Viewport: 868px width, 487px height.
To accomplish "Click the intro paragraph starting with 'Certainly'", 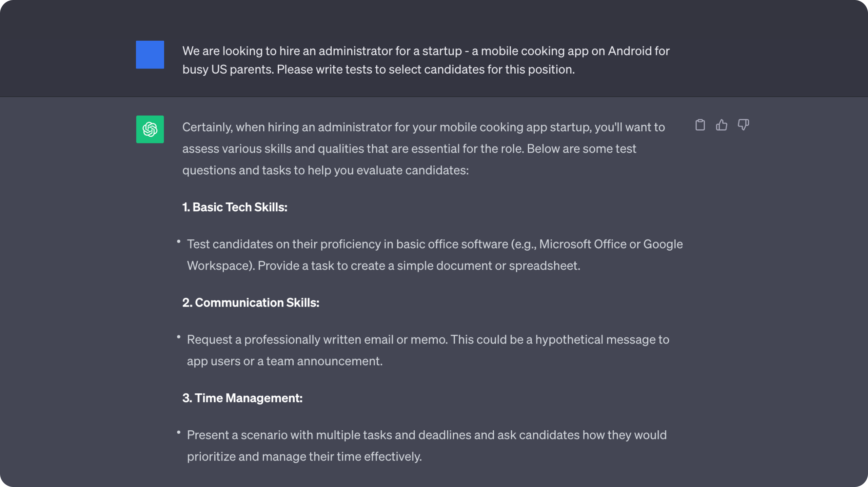I will [x=423, y=149].
